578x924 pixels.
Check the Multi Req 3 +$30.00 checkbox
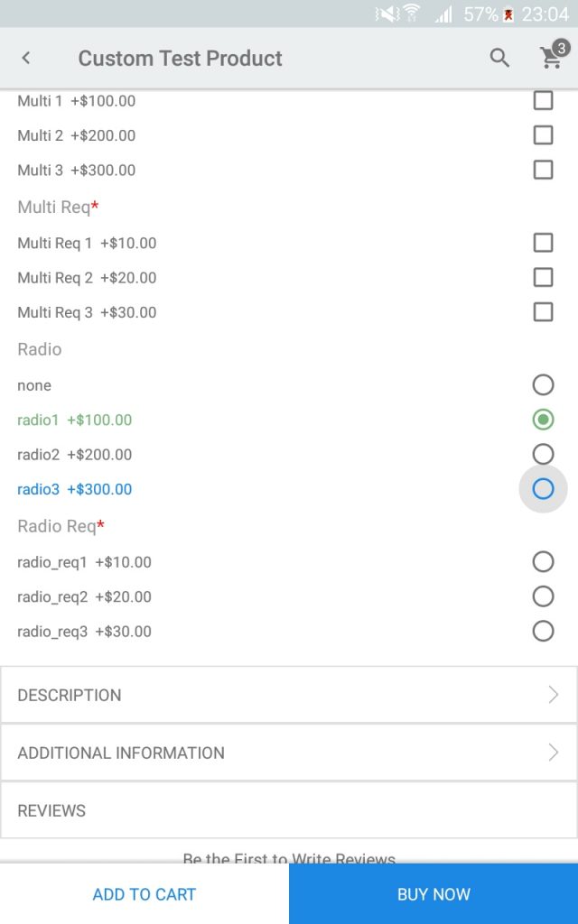pyautogui.click(x=543, y=312)
